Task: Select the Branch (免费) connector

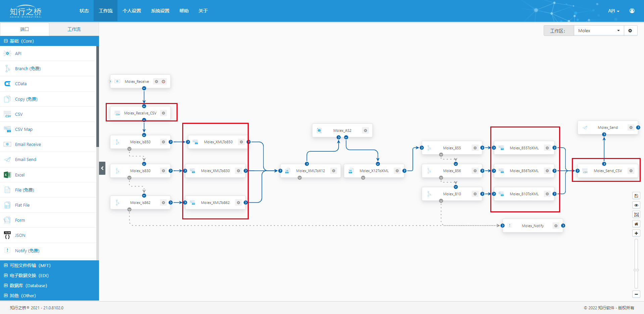Action: tap(48, 68)
